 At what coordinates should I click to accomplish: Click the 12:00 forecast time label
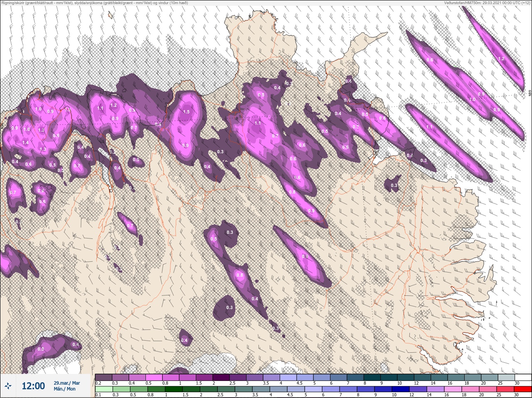pos(33,386)
